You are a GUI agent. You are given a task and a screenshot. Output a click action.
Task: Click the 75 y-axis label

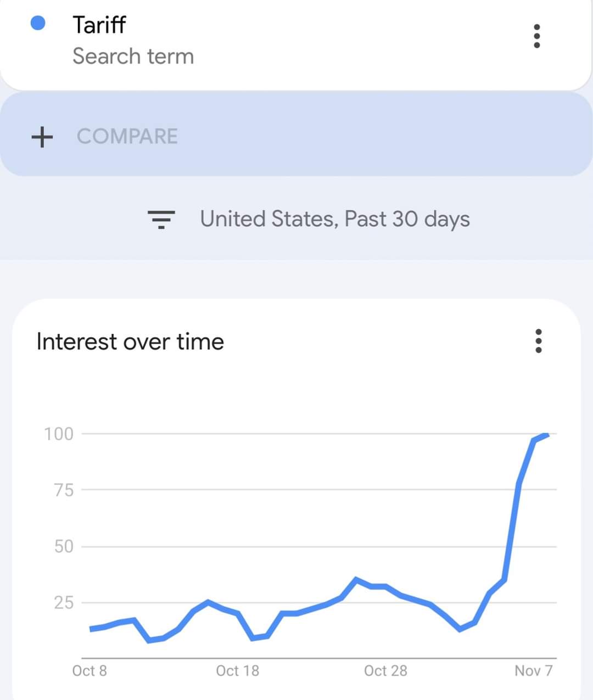(64, 490)
